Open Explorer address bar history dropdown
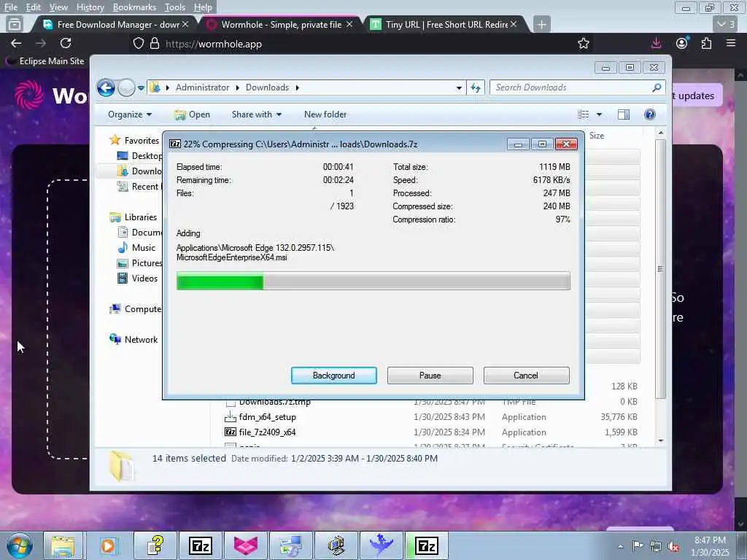This screenshot has width=747, height=560. click(x=459, y=88)
